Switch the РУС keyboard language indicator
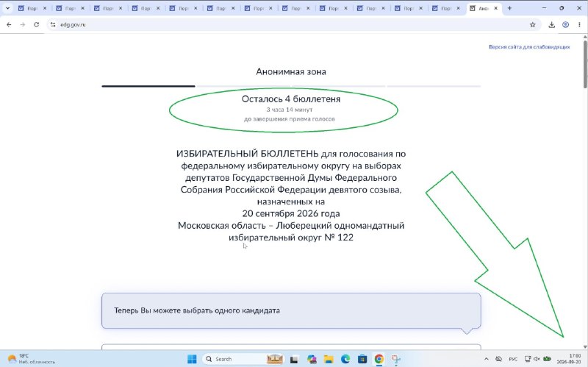Viewport: 588px width, 367px height. (x=513, y=359)
